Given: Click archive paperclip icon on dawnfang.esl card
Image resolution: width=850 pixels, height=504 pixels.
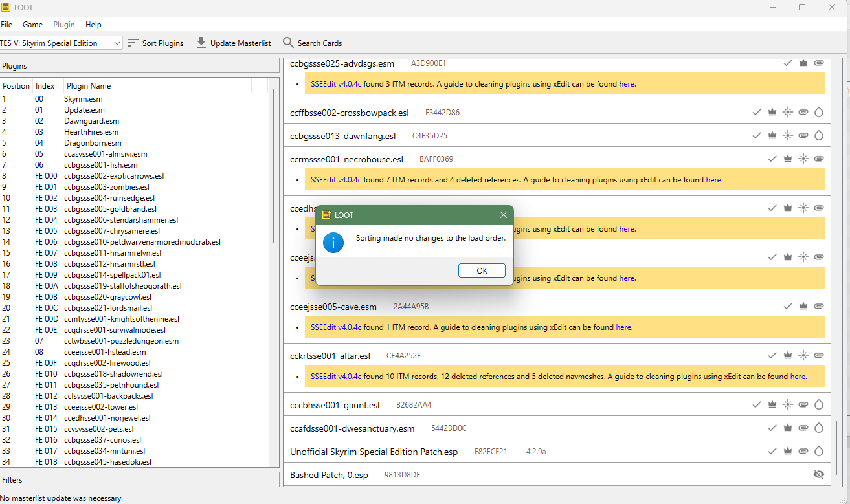Looking at the screenshot, I should tap(803, 135).
